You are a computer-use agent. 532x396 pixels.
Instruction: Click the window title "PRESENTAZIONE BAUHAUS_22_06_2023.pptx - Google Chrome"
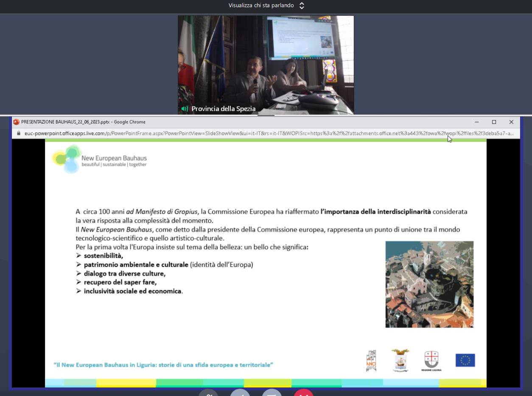coord(83,122)
